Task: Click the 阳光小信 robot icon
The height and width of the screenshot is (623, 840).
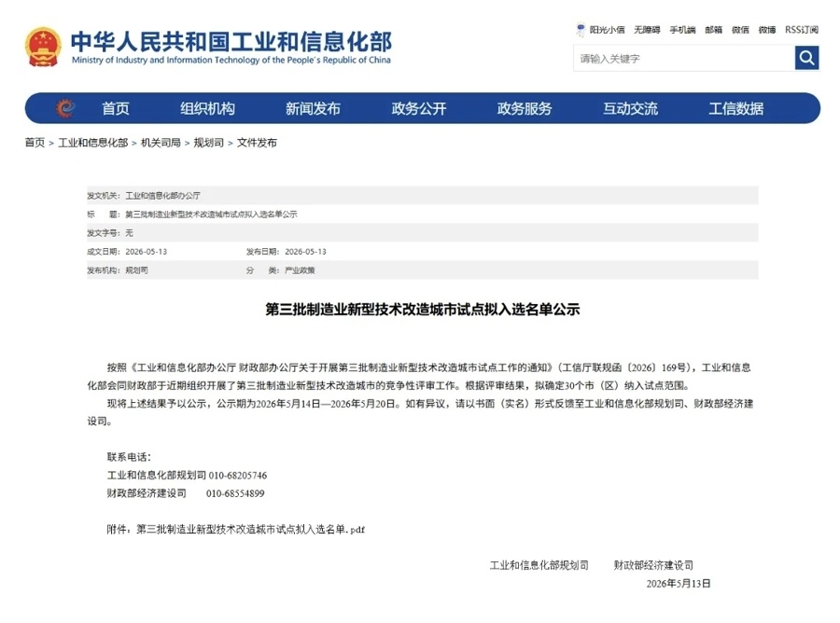Action: [581, 30]
